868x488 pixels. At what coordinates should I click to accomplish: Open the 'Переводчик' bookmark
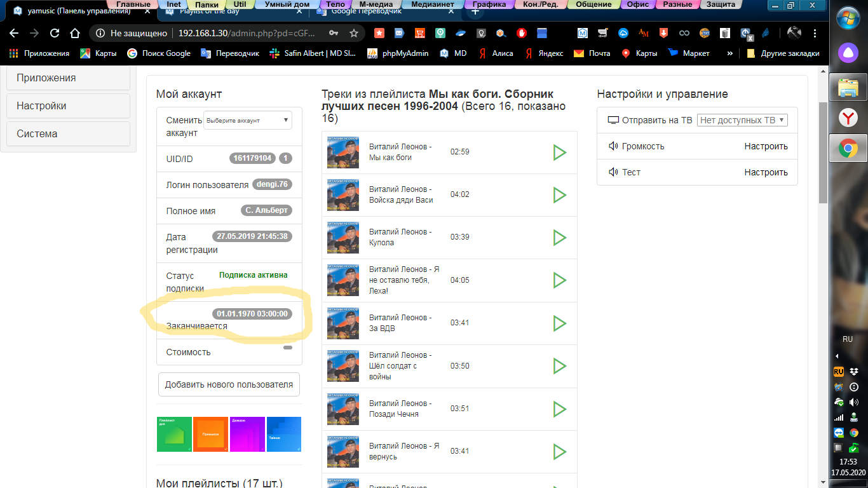coord(230,53)
